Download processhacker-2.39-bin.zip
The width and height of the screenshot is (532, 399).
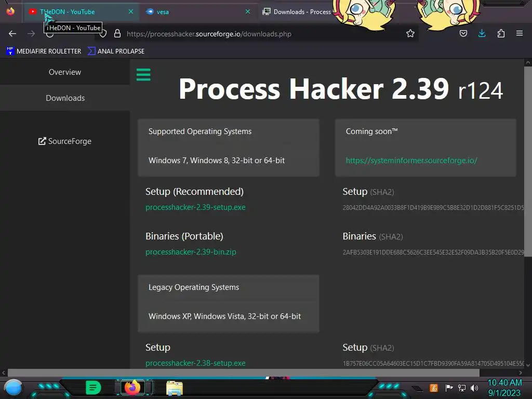tap(191, 252)
